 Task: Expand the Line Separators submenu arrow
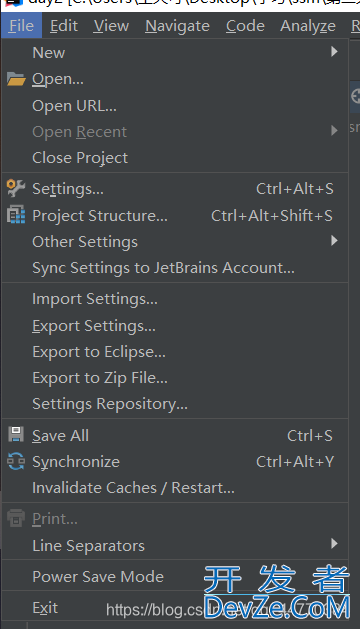(x=334, y=544)
